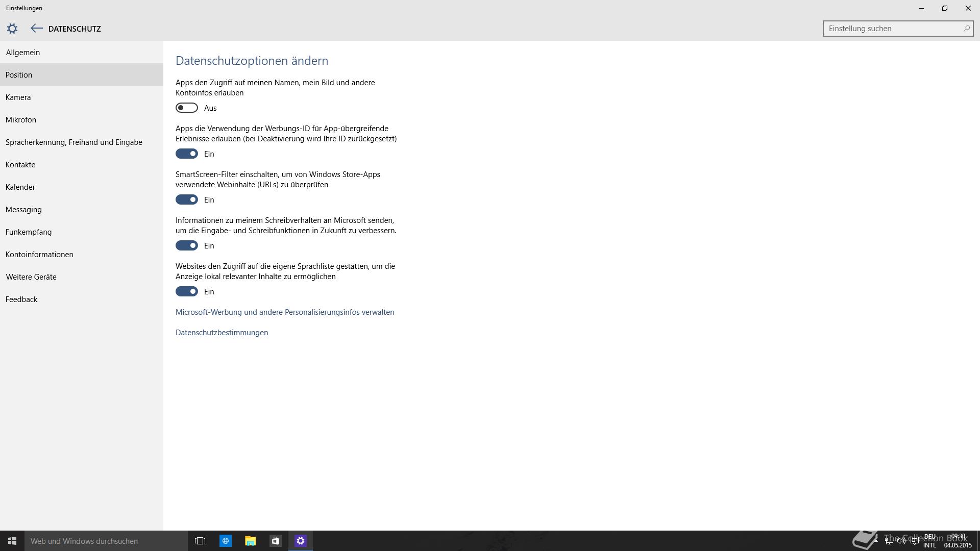Open the network tray icon
Viewport: 980px width, 551px height.
point(889,541)
